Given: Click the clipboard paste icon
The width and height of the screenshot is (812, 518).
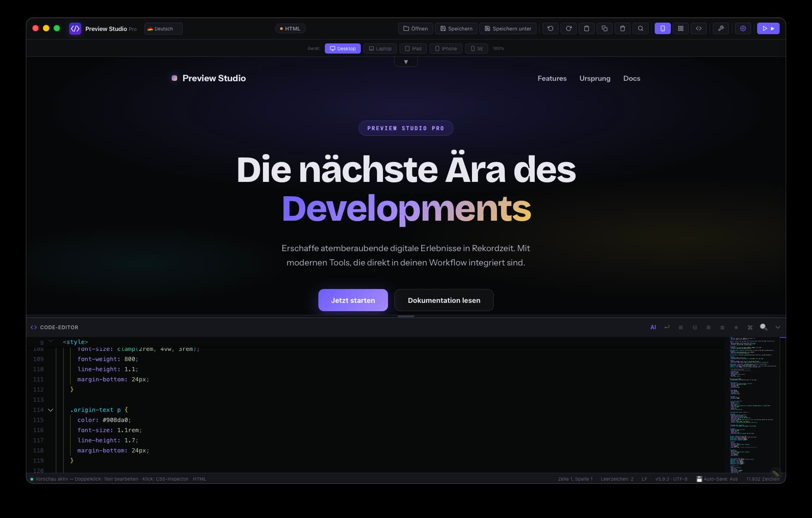Looking at the screenshot, I should (x=586, y=29).
